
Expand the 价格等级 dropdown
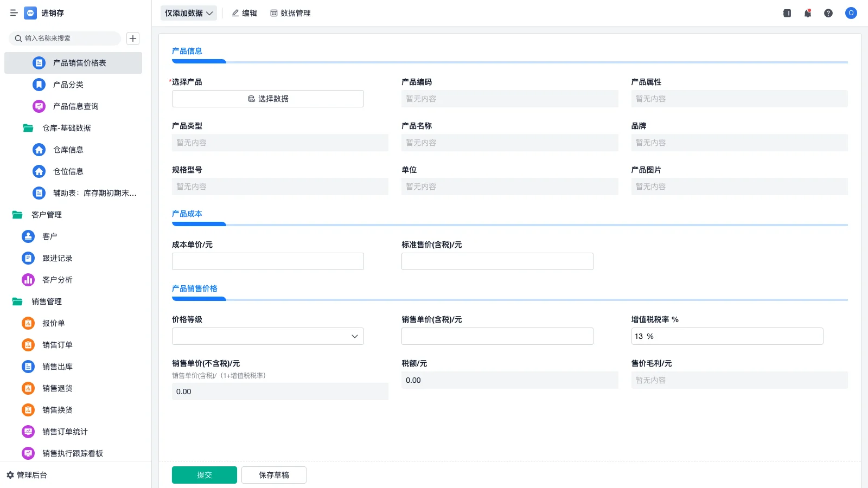click(268, 336)
